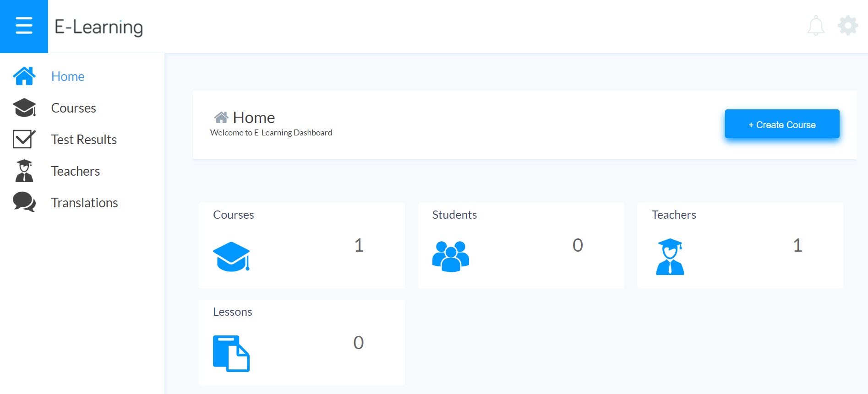Click the small house icon beside Home heading

(x=221, y=118)
